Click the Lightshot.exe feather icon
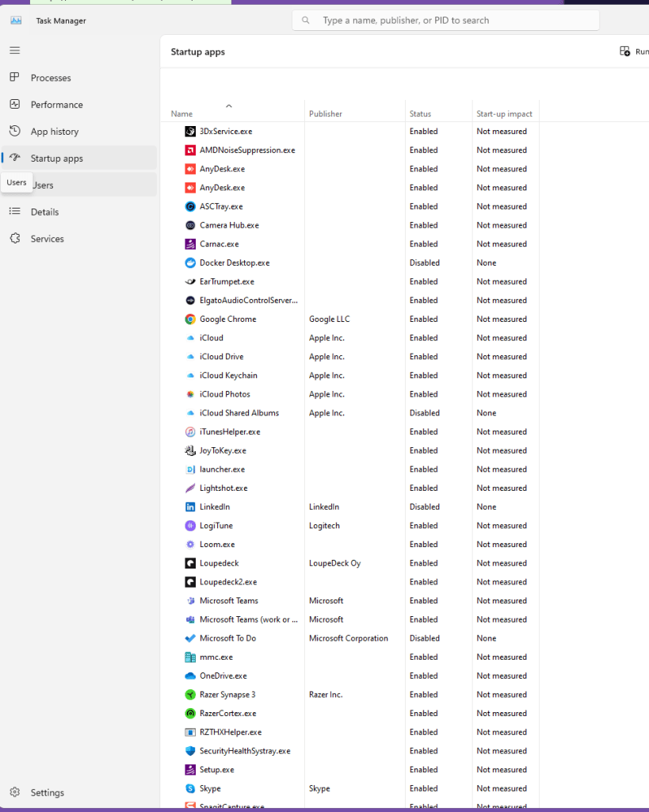Viewport: 649px width, 812px height. coord(190,488)
